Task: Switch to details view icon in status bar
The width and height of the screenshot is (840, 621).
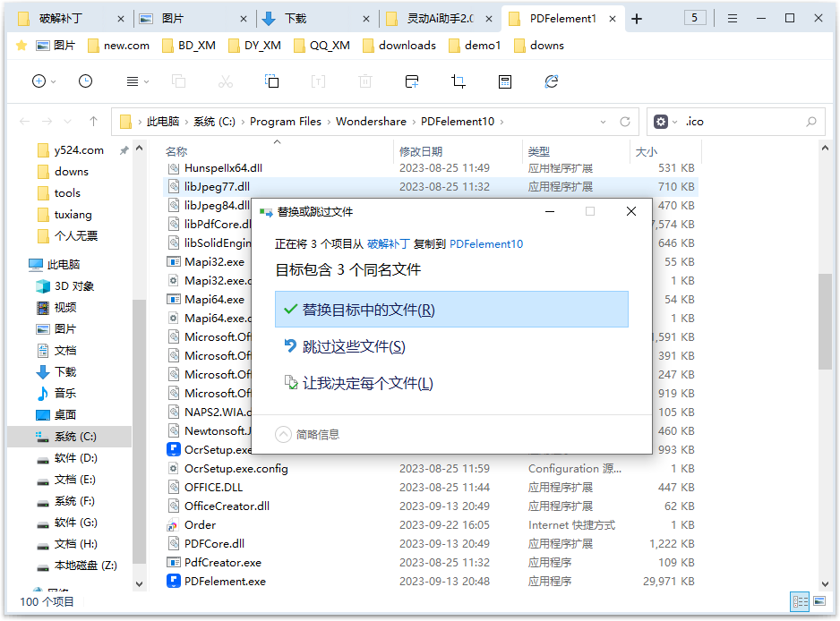Action: coord(801,601)
